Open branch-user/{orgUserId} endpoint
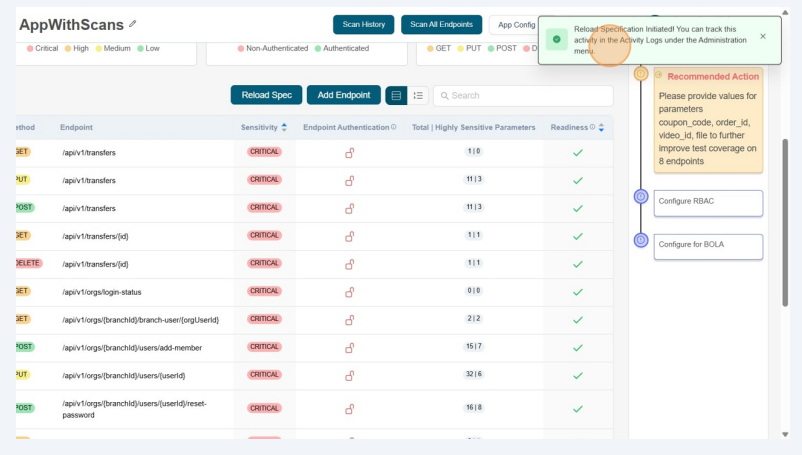Viewport: 802px width, 455px height. pyautogui.click(x=141, y=320)
